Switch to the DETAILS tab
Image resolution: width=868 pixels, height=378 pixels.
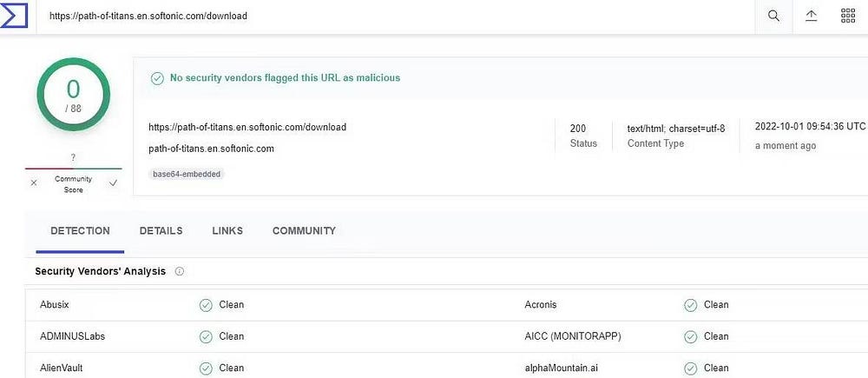161,231
